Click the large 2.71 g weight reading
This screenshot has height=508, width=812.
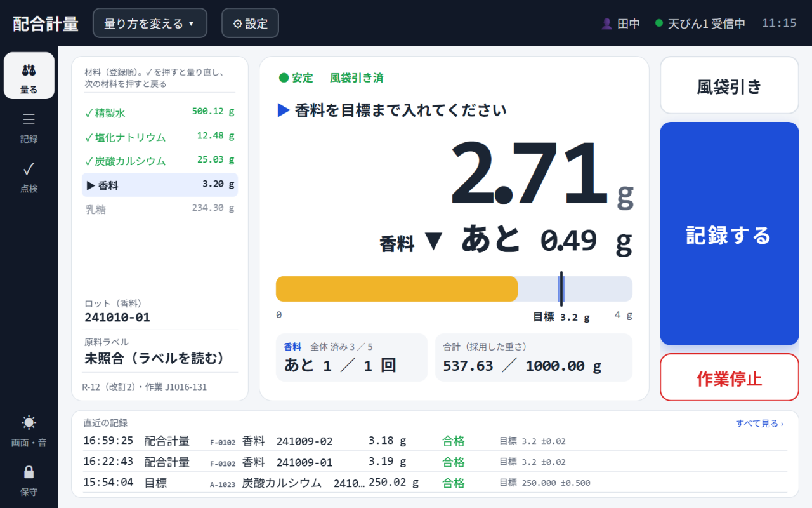pos(541,174)
